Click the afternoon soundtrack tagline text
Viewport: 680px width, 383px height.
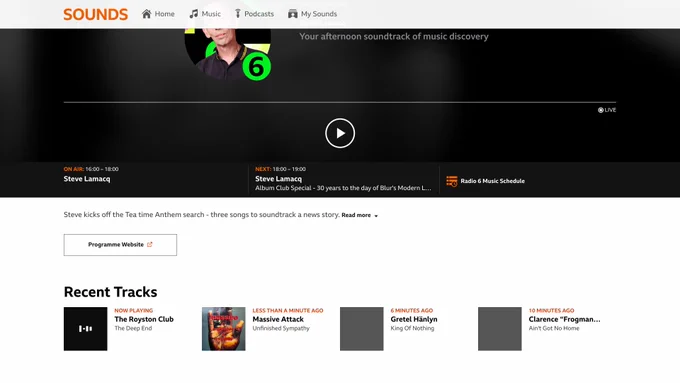(x=394, y=36)
